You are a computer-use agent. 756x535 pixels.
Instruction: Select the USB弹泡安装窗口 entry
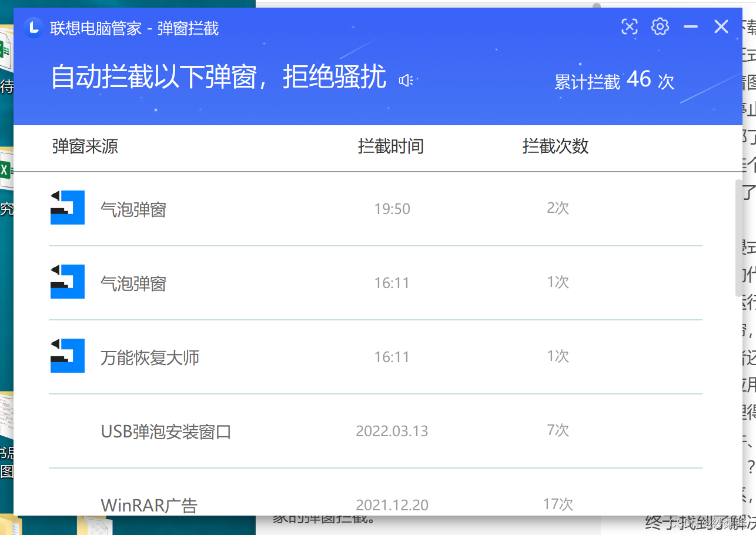coord(166,432)
